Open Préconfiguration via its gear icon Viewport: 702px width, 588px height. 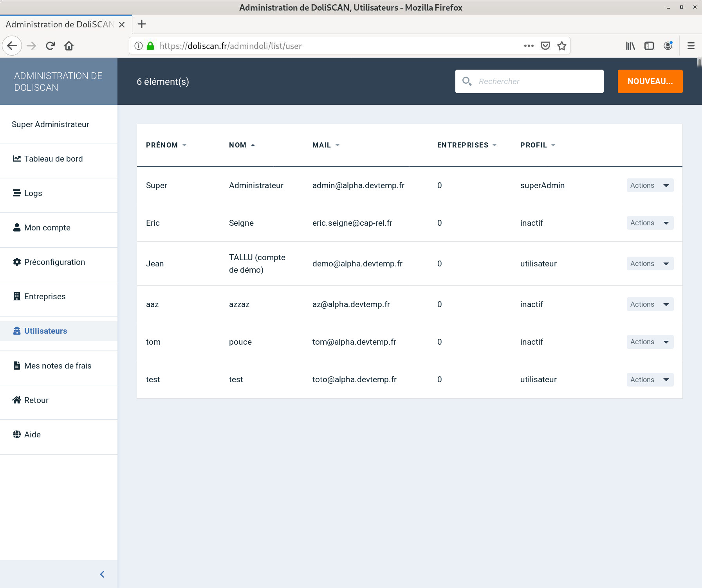(x=17, y=262)
